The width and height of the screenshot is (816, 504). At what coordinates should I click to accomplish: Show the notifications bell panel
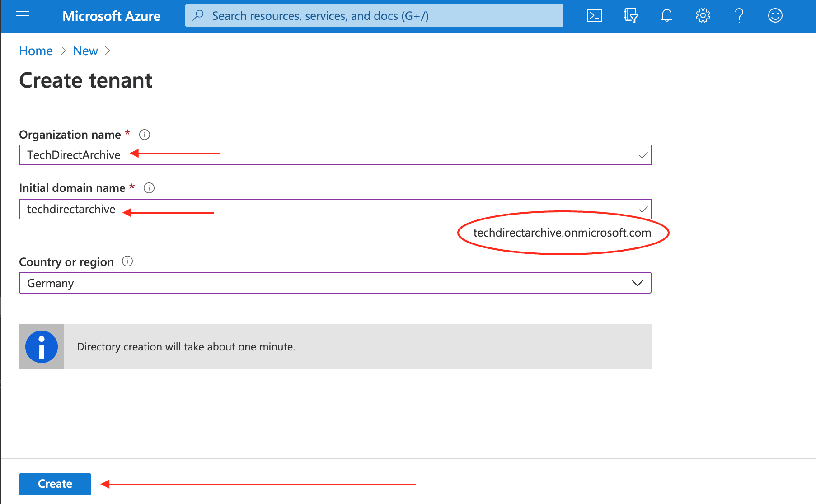pos(666,16)
